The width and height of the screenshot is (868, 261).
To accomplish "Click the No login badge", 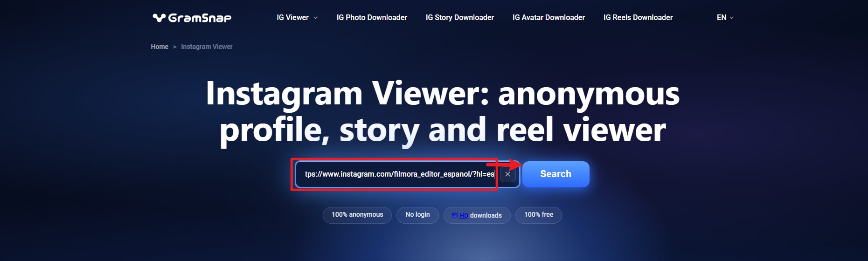I will coord(417,215).
